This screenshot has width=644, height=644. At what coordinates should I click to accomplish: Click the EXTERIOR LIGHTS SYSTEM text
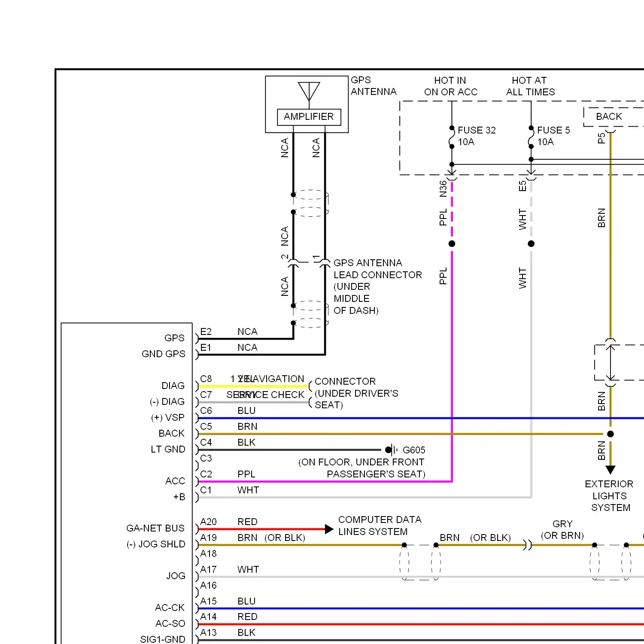coord(610,495)
